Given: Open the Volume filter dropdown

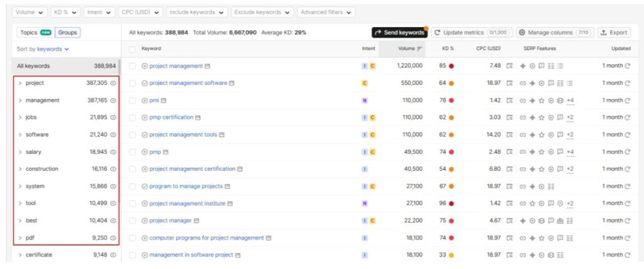Looking at the screenshot, I should (30, 13).
